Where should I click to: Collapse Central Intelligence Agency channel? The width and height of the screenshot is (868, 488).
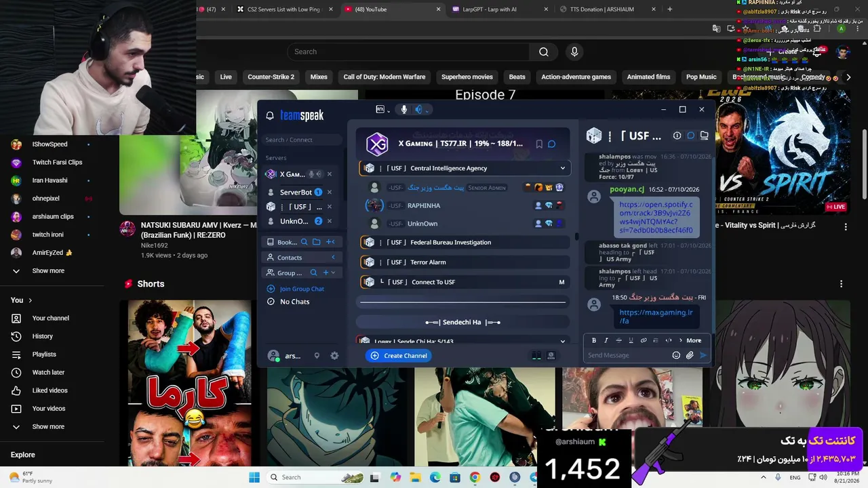pyautogui.click(x=562, y=168)
